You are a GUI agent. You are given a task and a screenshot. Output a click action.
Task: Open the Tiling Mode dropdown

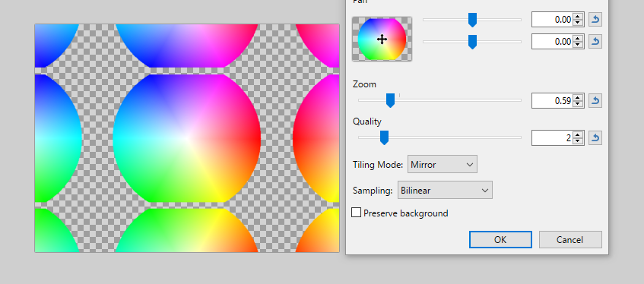[x=443, y=164]
